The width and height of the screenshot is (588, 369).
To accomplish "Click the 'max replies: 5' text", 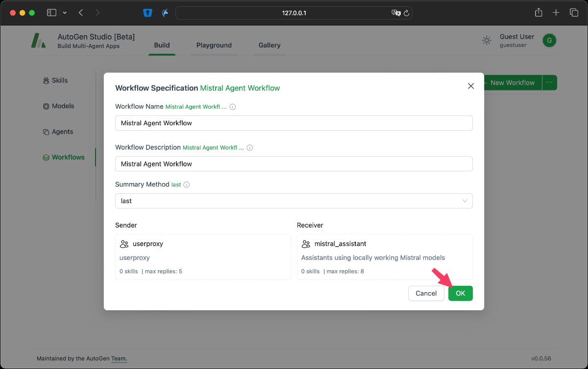I will pos(163,271).
